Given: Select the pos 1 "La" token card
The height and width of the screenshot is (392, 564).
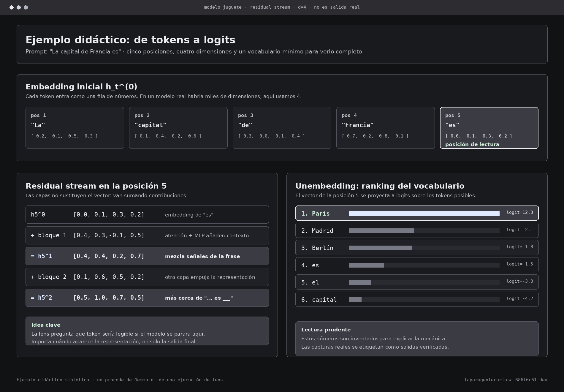Looking at the screenshot, I should [x=75, y=128].
